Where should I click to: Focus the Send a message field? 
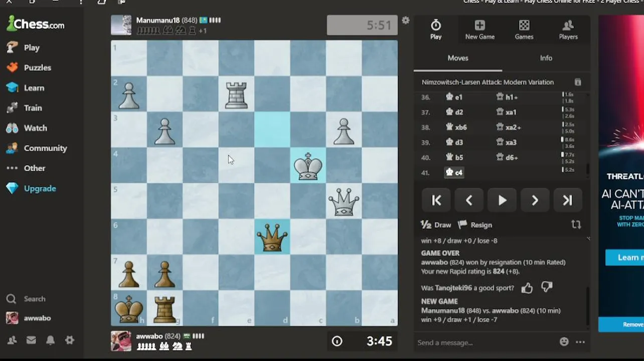click(484, 342)
